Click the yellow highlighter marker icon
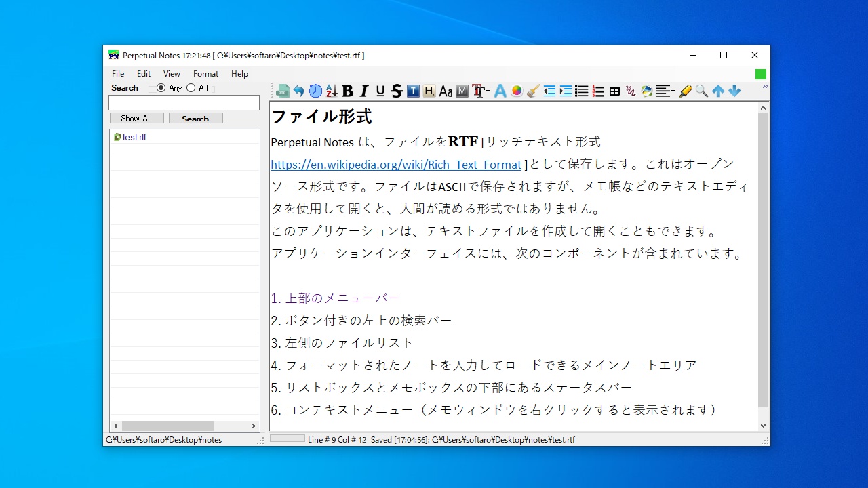 pos(686,91)
